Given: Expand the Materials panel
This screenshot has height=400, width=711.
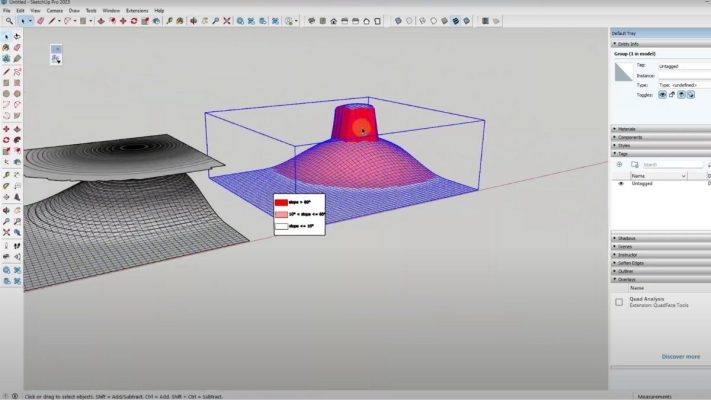Looking at the screenshot, I should click(x=627, y=128).
